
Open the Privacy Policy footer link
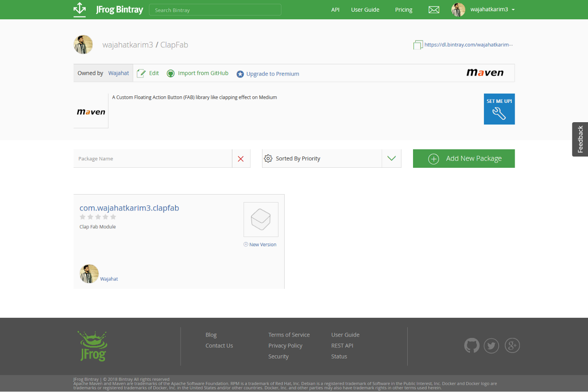(x=285, y=345)
